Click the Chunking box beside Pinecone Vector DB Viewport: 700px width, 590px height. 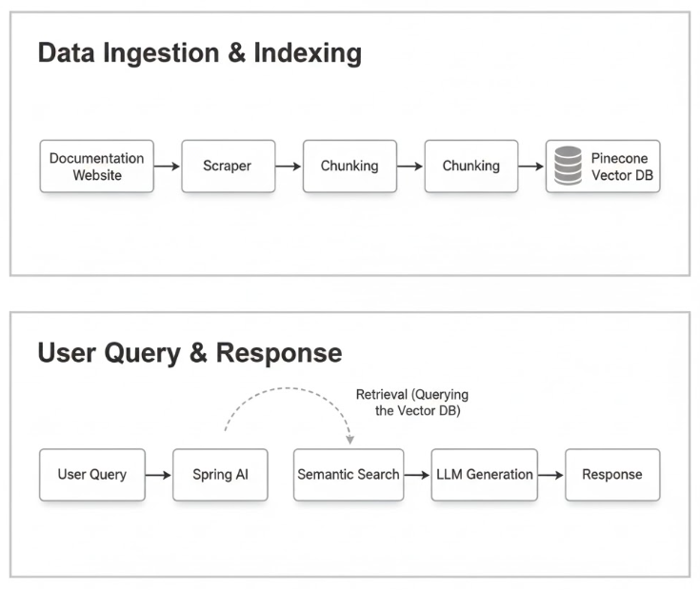[x=471, y=167]
